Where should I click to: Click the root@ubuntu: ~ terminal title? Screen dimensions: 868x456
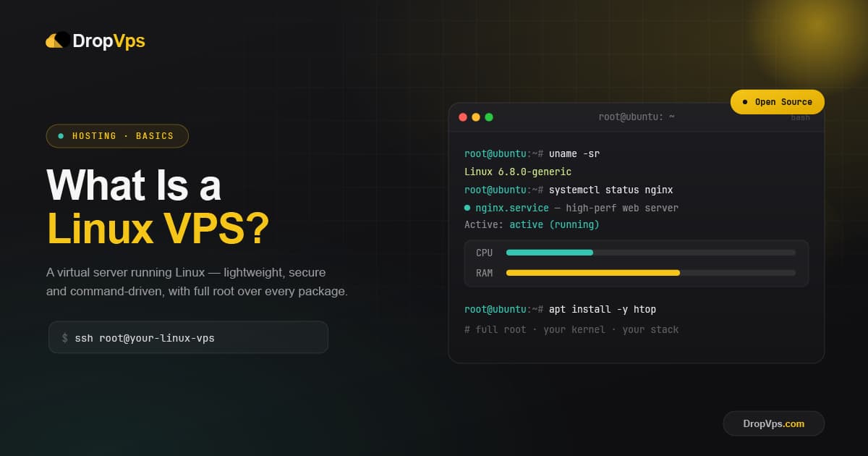(x=637, y=117)
